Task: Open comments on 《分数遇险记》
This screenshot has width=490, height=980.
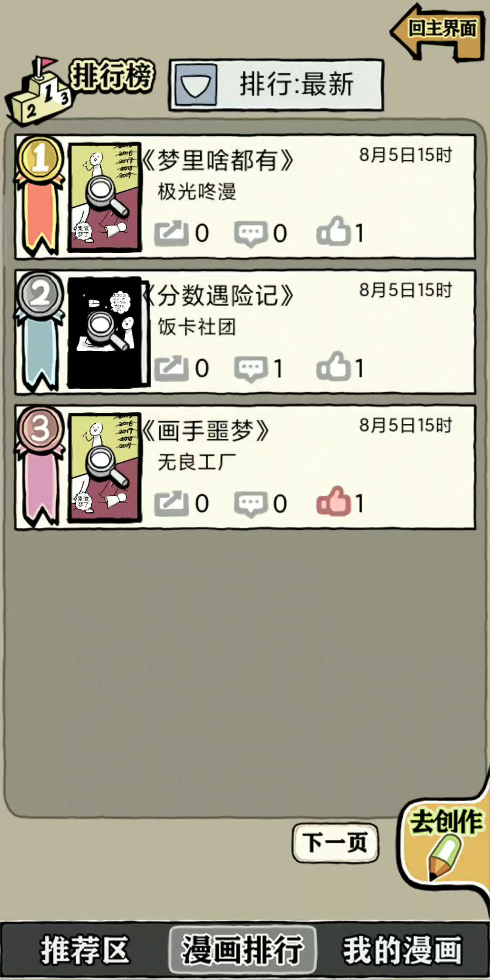Action: [x=250, y=369]
